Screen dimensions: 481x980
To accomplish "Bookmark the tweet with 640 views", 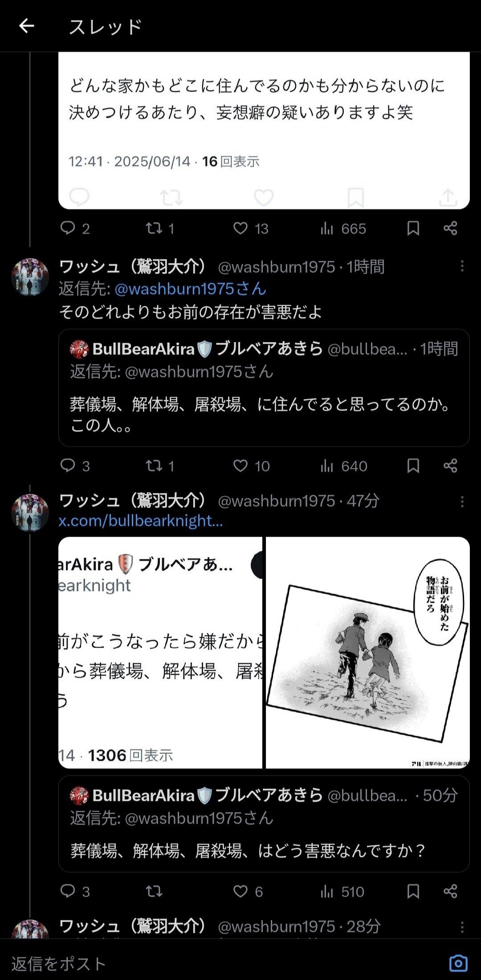I will click(413, 466).
